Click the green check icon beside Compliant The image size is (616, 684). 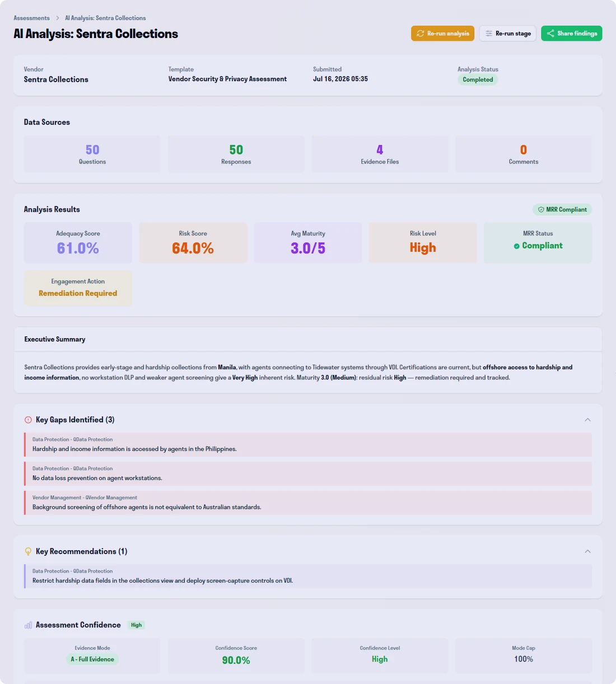[516, 246]
